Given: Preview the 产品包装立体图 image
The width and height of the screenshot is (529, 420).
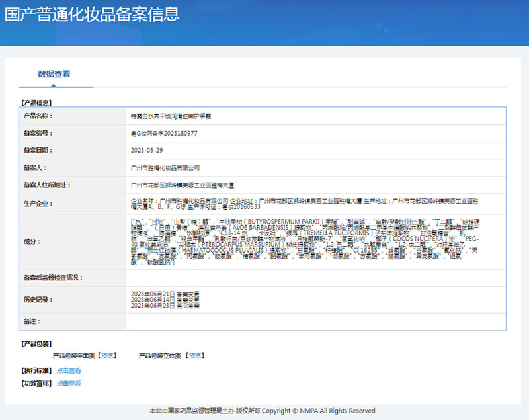Looking at the screenshot, I should point(194,356).
